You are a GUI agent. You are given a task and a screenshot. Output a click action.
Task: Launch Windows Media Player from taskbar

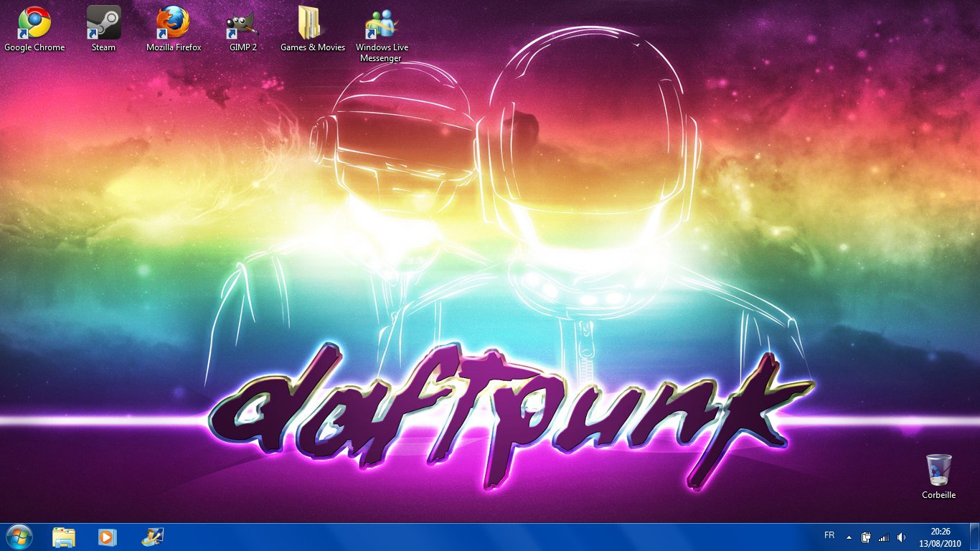107,537
